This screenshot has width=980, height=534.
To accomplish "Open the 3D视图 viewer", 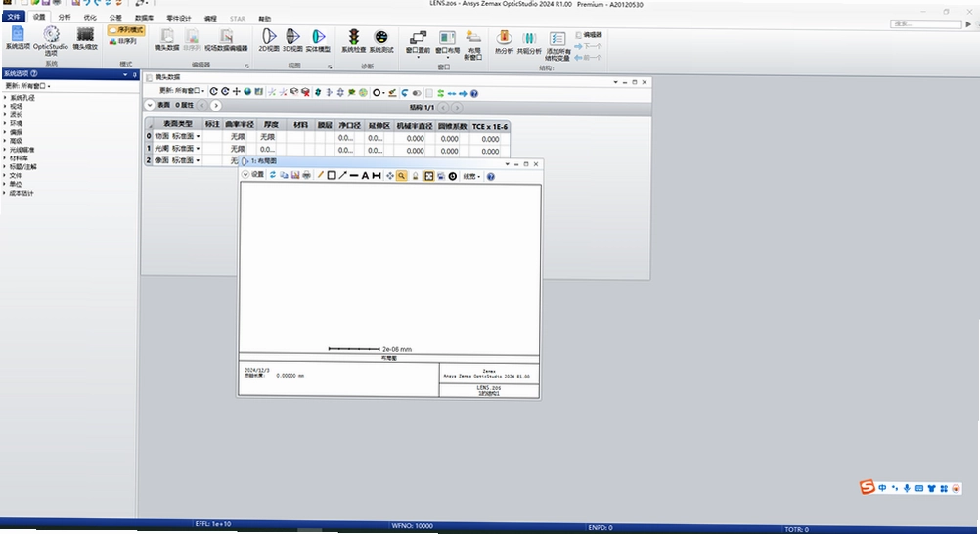I will 292,39.
